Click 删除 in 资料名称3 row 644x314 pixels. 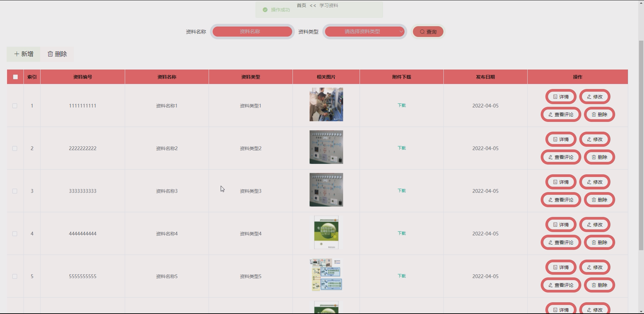[x=600, y=200]
